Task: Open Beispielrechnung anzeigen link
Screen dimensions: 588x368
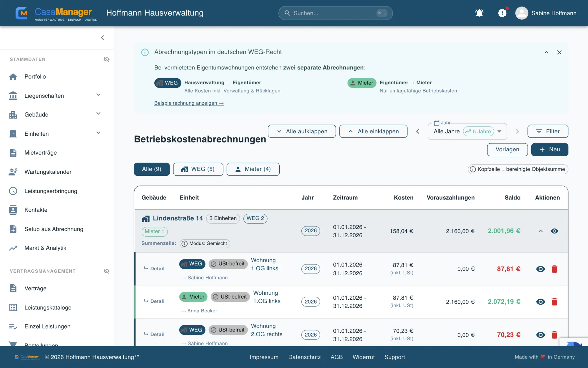Action: click(189, 103)
